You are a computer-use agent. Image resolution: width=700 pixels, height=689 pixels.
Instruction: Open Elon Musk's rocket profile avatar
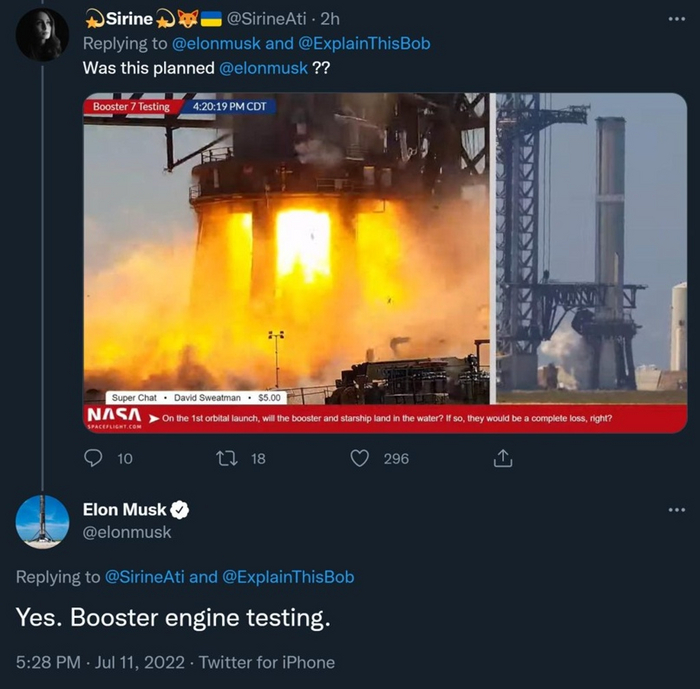point(42,522)
